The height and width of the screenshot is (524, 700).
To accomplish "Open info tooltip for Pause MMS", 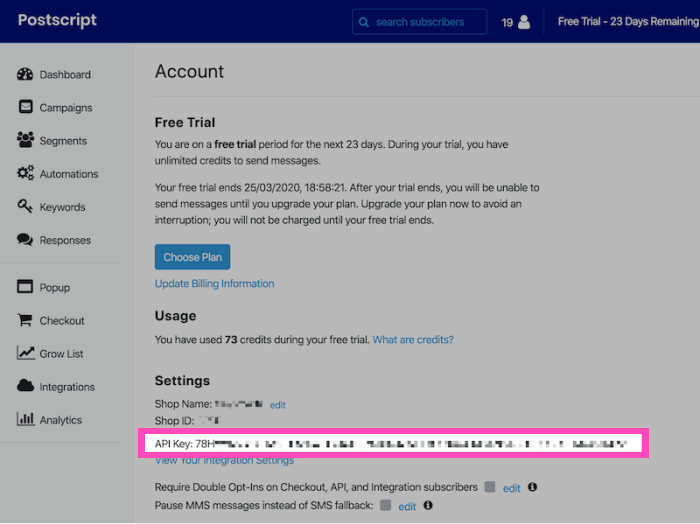I will click(428, 506).
